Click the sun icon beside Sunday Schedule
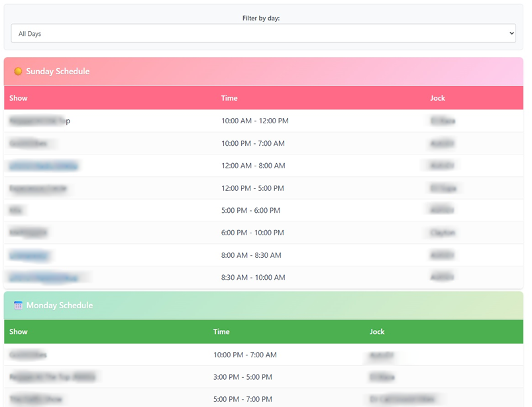 [18, 72]
